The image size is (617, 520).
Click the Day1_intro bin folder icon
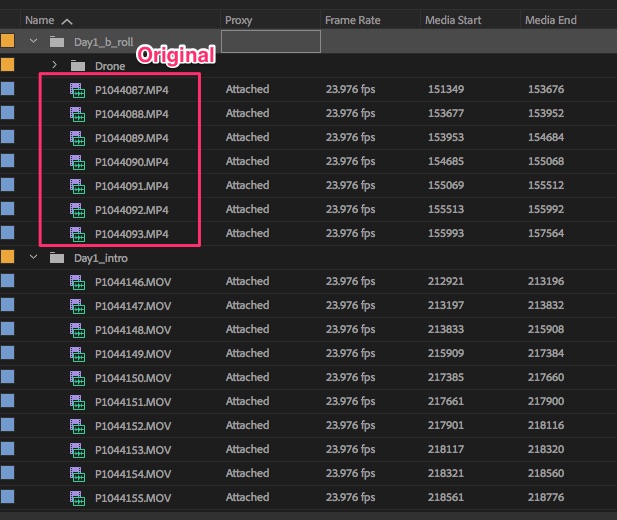click(58, 258)
